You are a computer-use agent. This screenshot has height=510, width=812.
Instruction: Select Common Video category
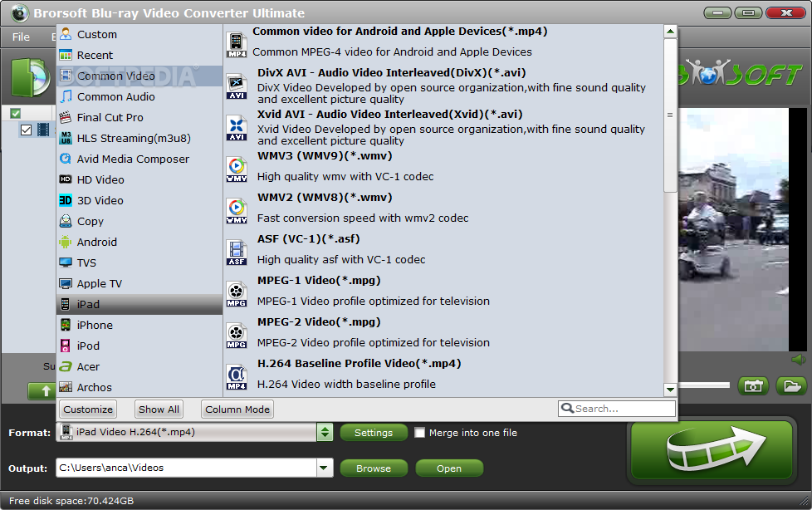139,76
